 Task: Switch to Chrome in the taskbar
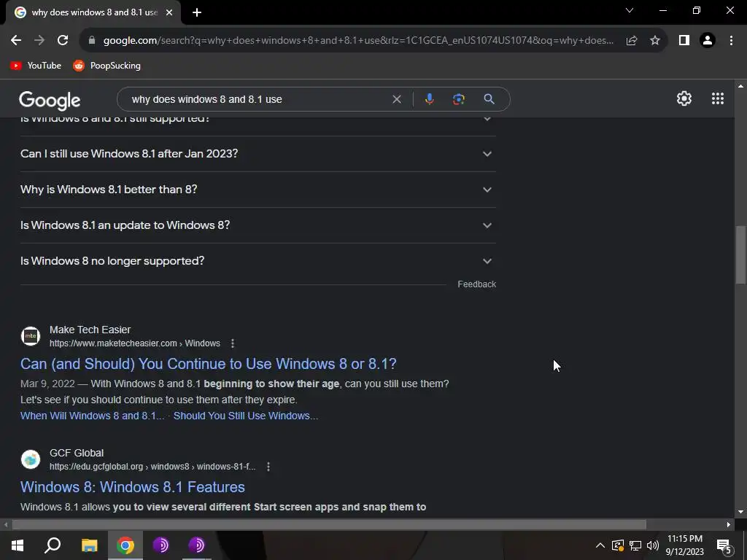coord(125,545)
